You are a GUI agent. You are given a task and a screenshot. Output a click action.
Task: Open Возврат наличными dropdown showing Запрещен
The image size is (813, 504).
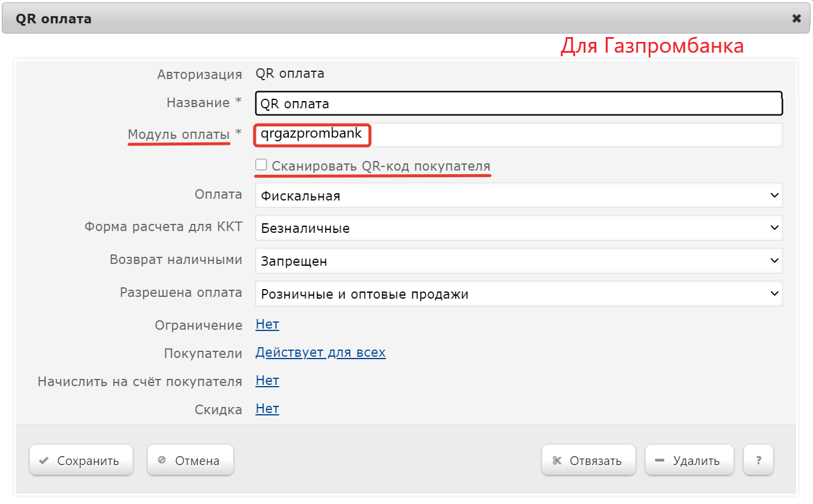tap(519, 261)
